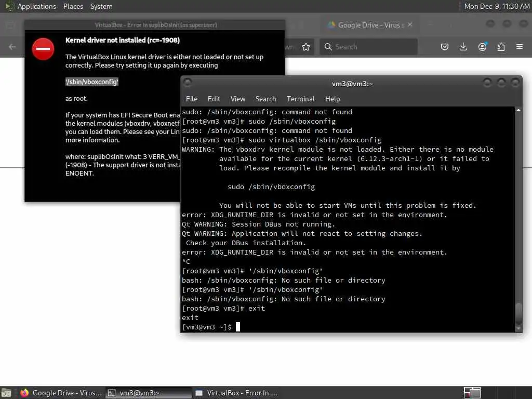Viewport: 532px width, 399px height.
Task: Open the Firefox account icon
Action: 482,47
